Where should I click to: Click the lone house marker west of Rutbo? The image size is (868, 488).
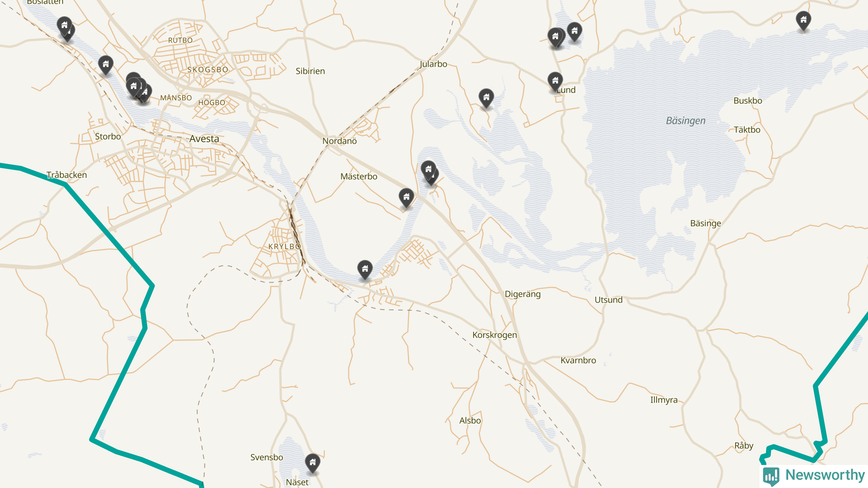(x=106, y=64)
